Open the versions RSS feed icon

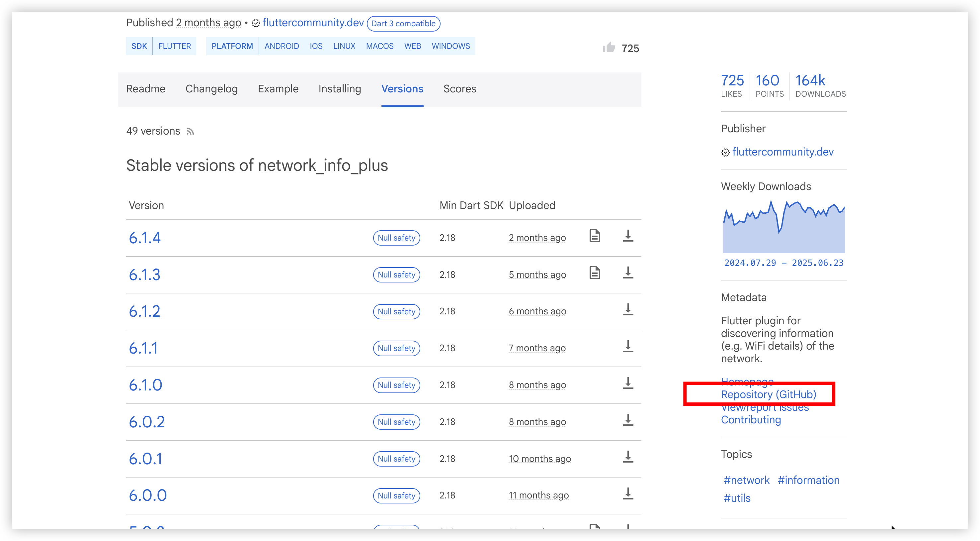click(x=190, y=132)
